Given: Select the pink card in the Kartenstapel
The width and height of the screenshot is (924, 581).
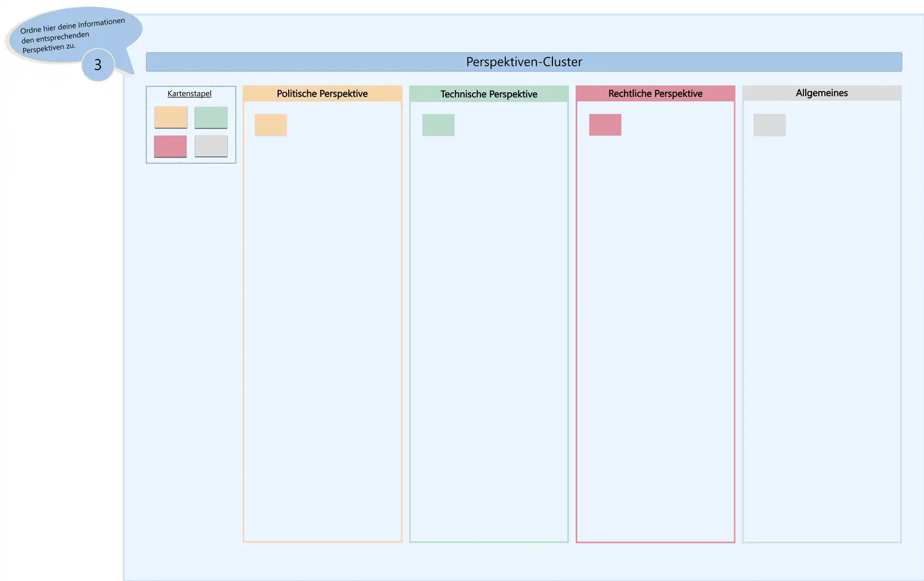Looking at the screenshot, I should pos(170,147).
